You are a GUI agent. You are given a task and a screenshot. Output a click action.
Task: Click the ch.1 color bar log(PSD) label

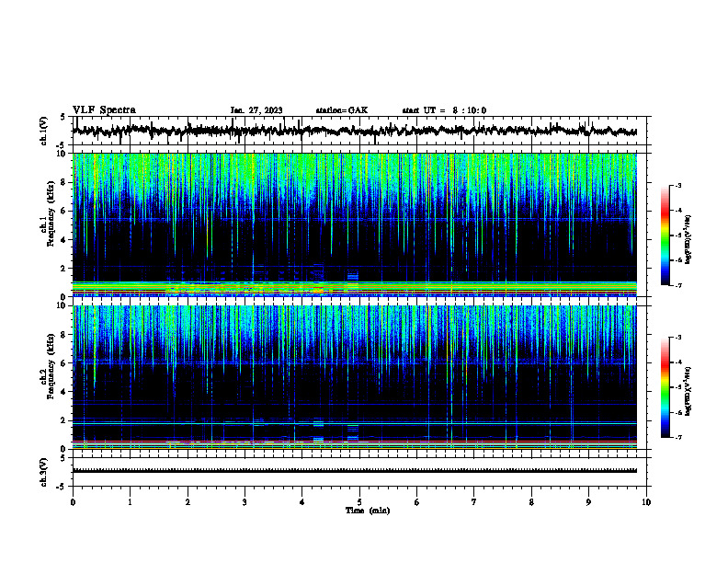click(688, 239)
